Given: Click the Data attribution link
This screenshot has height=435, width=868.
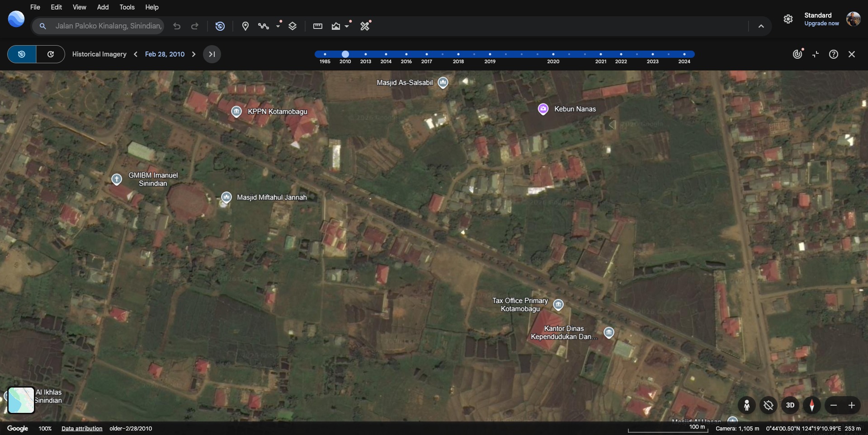Looking at the screenshot, I should (82, 428).
